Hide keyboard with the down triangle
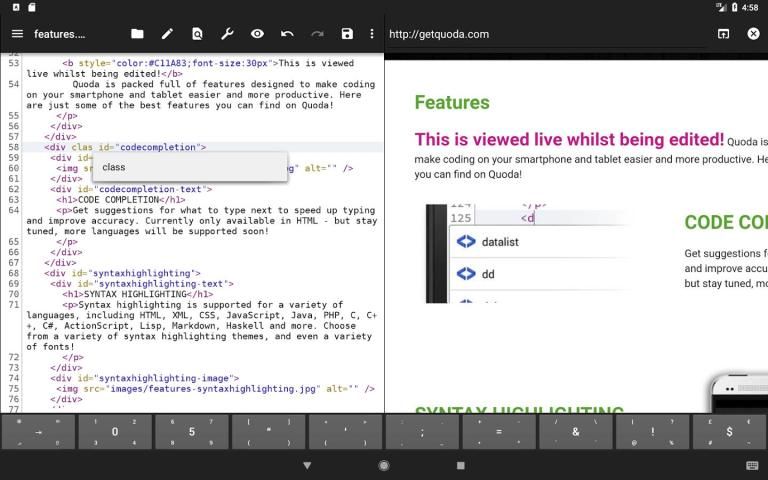The image size is (768, 480). click(x=307, y=465)
